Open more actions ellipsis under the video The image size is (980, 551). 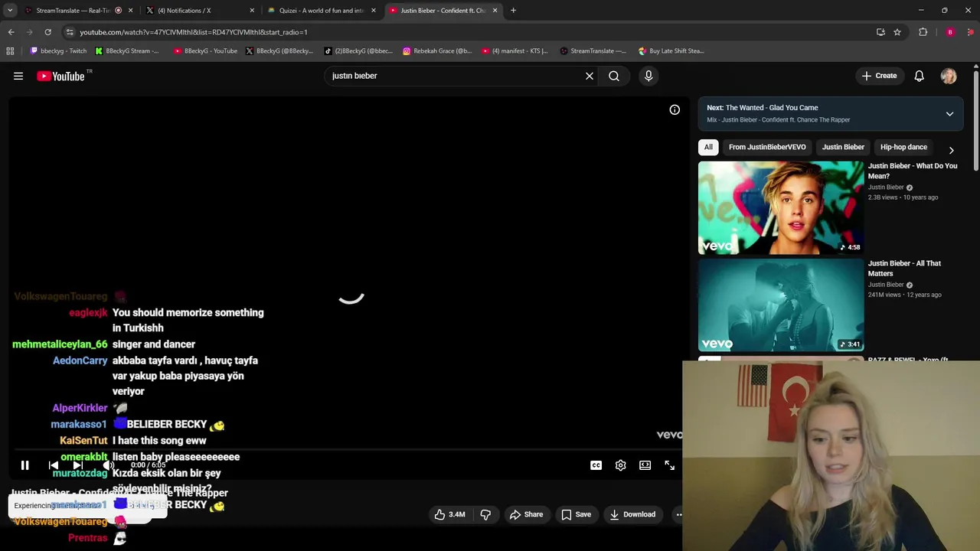pyautogui.click(x=678, y=514)
